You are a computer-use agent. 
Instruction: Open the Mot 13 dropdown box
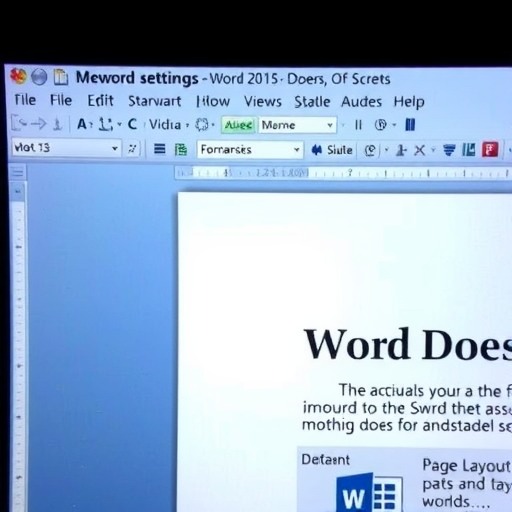pos(66,148)
